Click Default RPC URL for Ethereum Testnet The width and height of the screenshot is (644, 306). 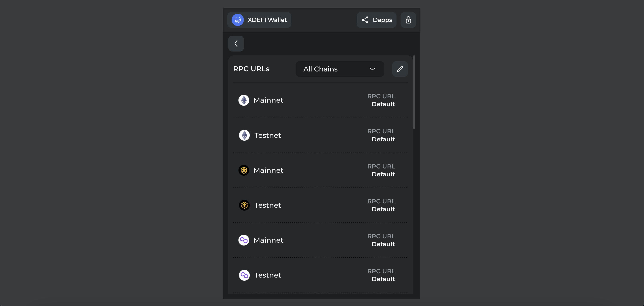coord(383,139)
